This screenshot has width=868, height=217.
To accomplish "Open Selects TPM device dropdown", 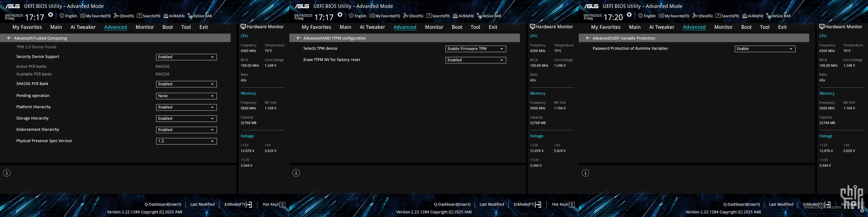I will [x=476, y=49].
